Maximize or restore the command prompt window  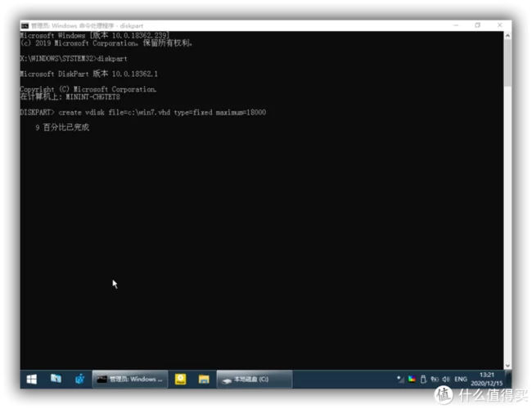point(478,25)
